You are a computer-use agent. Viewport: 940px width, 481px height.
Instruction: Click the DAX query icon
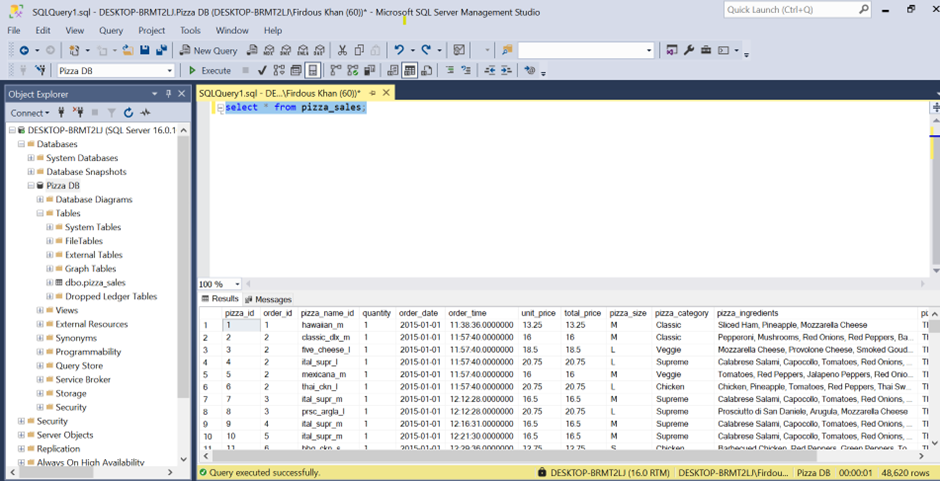[320, 50]
